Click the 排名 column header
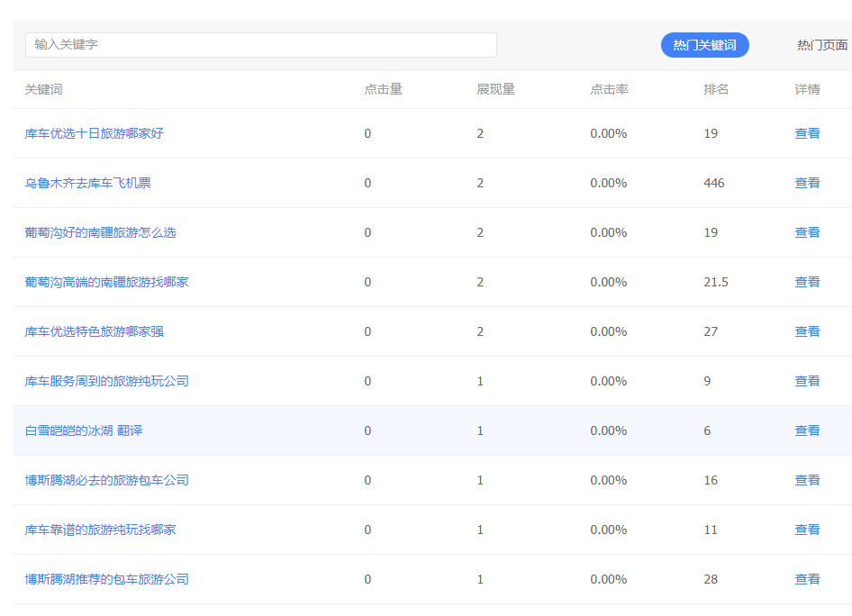 point(716,90)
